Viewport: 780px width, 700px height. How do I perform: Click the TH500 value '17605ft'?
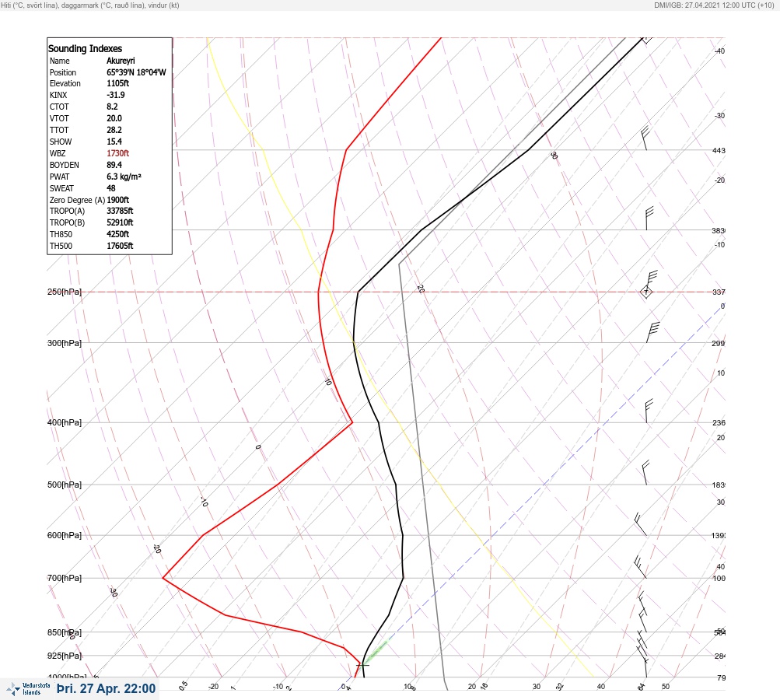point(120,246)
